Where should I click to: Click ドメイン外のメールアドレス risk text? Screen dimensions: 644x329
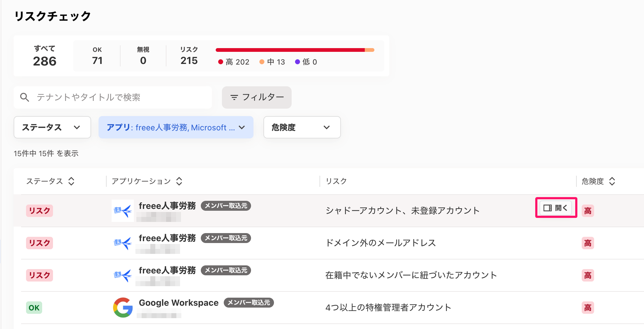point(381,243)
